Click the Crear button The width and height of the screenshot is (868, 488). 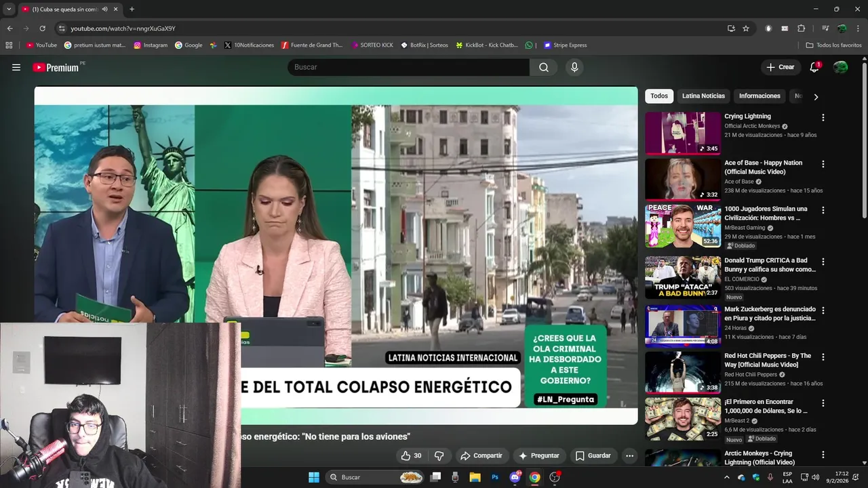point(781,67)
